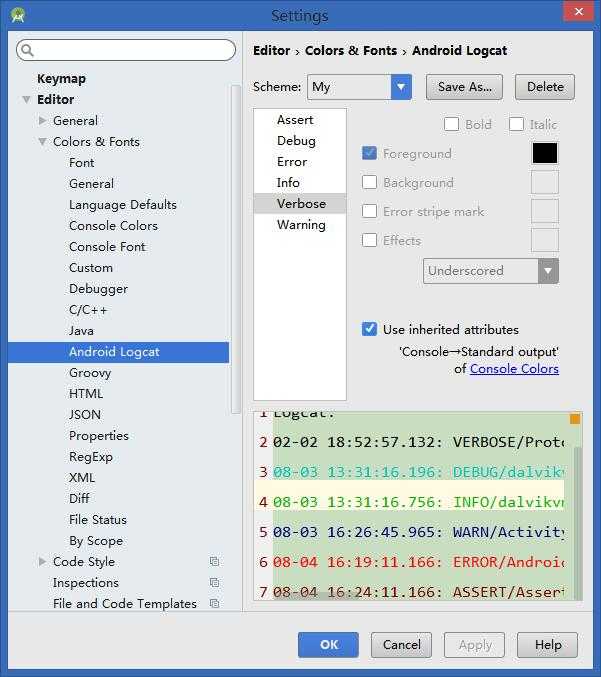601x677 pixels.
Task: Select Android Logcat in the tree
Action: [x=118, y=352]
